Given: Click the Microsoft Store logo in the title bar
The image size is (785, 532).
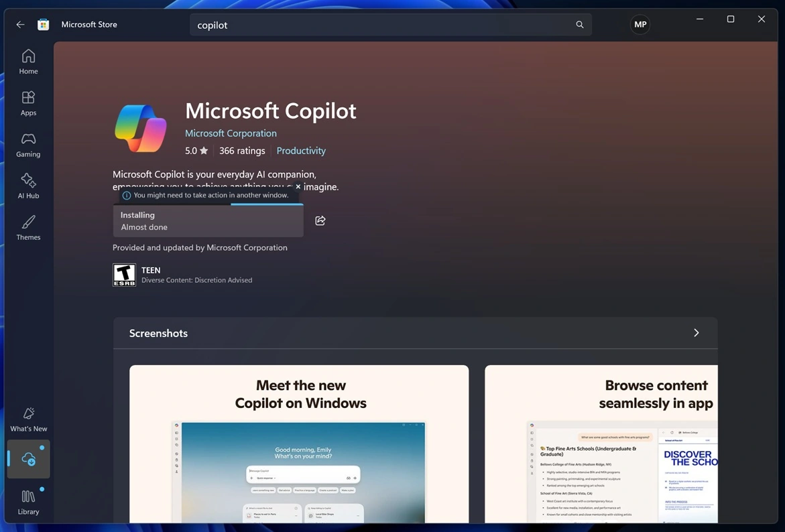Looking at the screenshot, I should [43, 23].
